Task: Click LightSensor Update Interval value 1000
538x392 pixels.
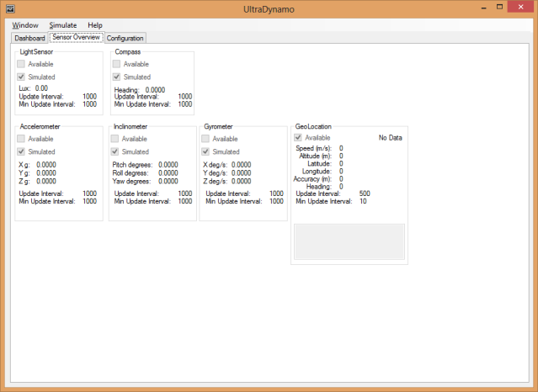Action: click(89, 97)
